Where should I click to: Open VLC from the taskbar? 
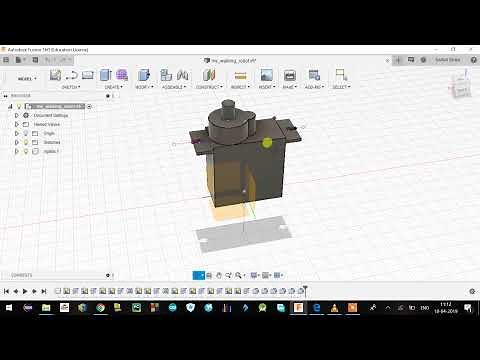coord(334,308)
